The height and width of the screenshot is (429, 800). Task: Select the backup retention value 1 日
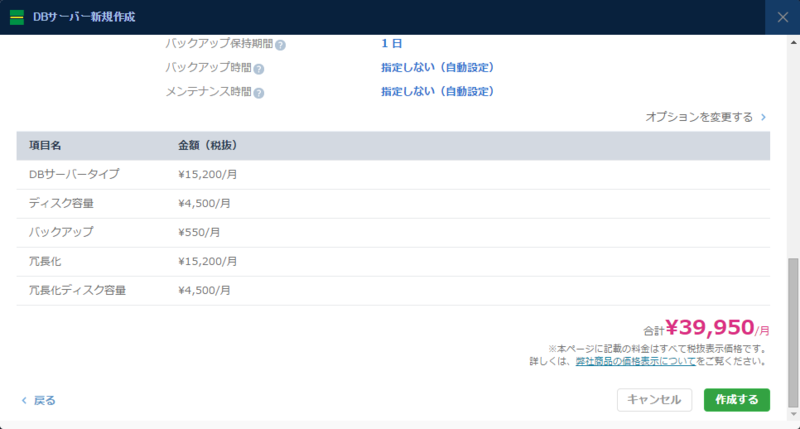(391, 43)
